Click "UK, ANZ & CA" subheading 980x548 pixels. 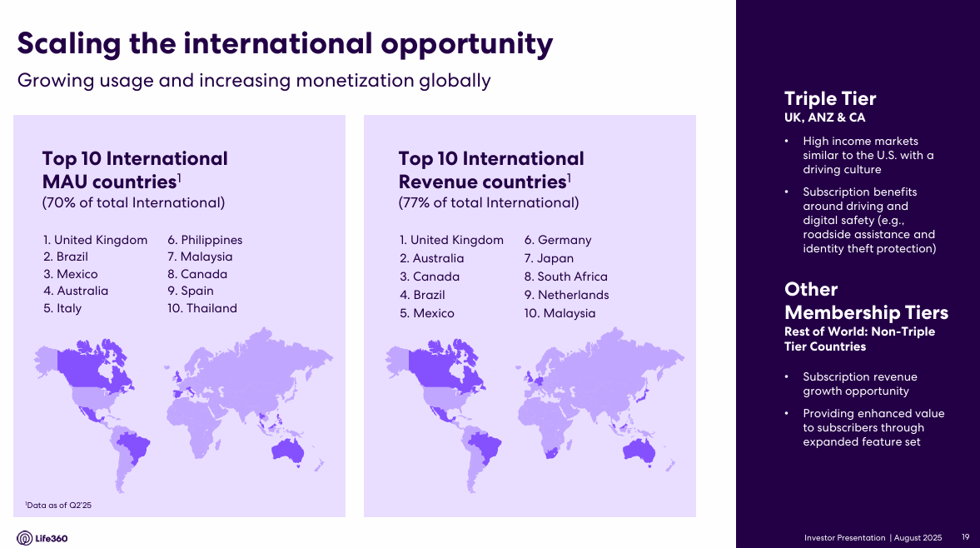coord(825,117)
